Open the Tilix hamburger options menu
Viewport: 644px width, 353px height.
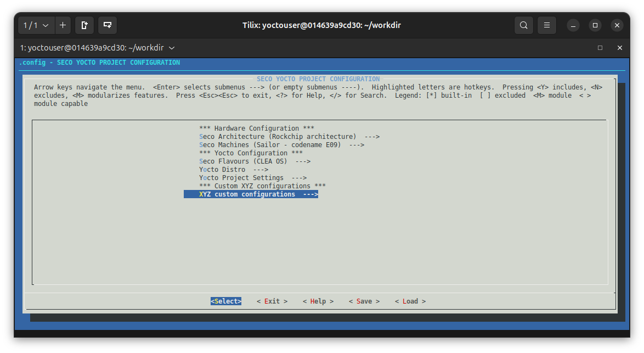(546, 25)
